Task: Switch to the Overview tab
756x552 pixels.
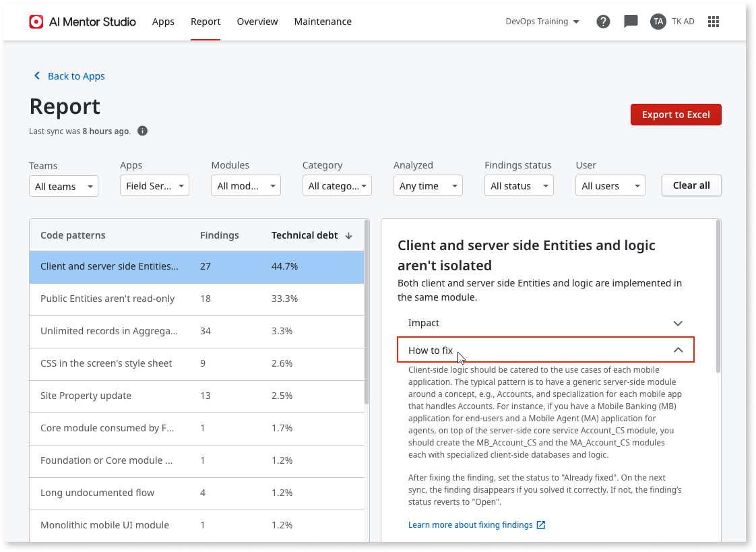Action: pos(257,22)
